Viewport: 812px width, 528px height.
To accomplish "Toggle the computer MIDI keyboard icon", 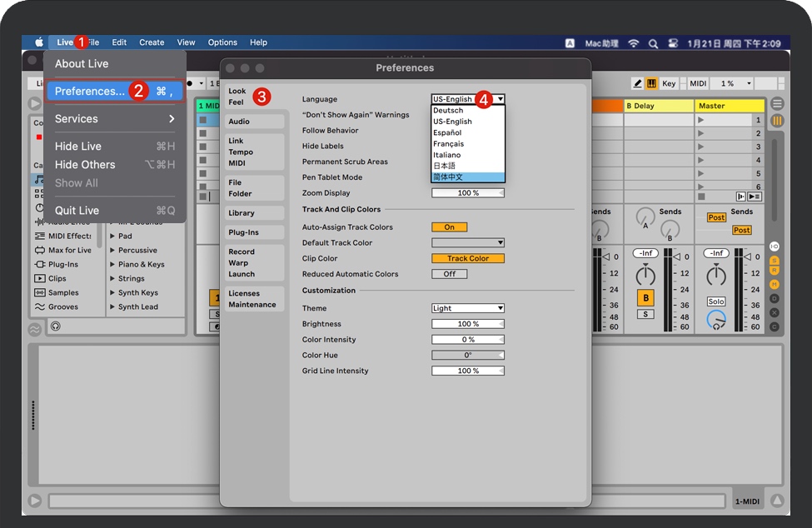I will click(651, 83).
